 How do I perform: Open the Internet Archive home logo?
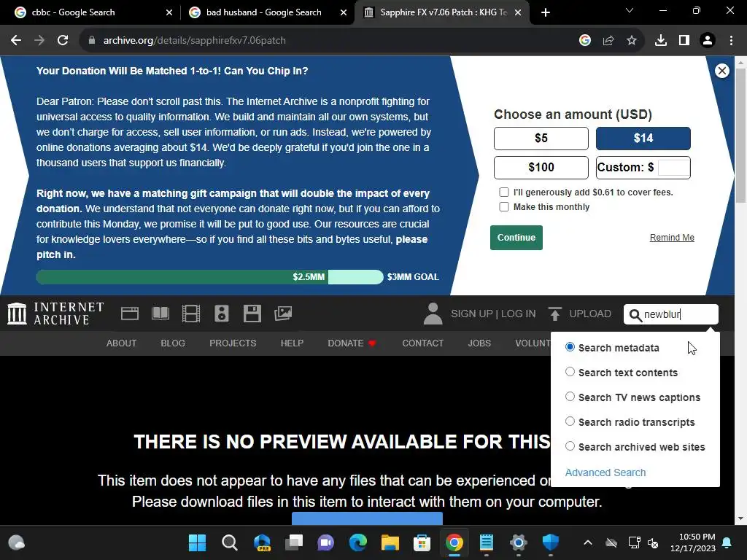click(x=55, y=314)
